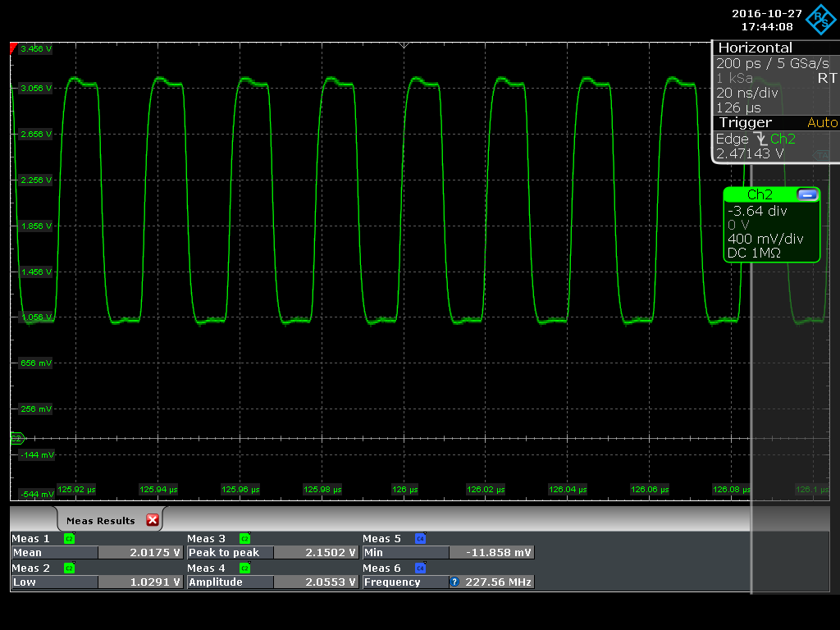
Task: Click the 2.47143 V trigger level value
Action: click(x=750, y=153)
